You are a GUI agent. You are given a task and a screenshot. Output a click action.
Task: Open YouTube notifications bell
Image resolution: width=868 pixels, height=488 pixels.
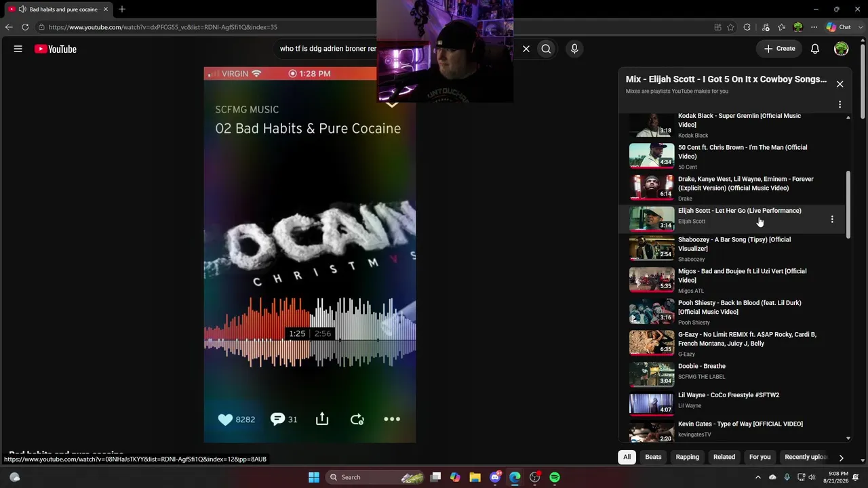815,49
